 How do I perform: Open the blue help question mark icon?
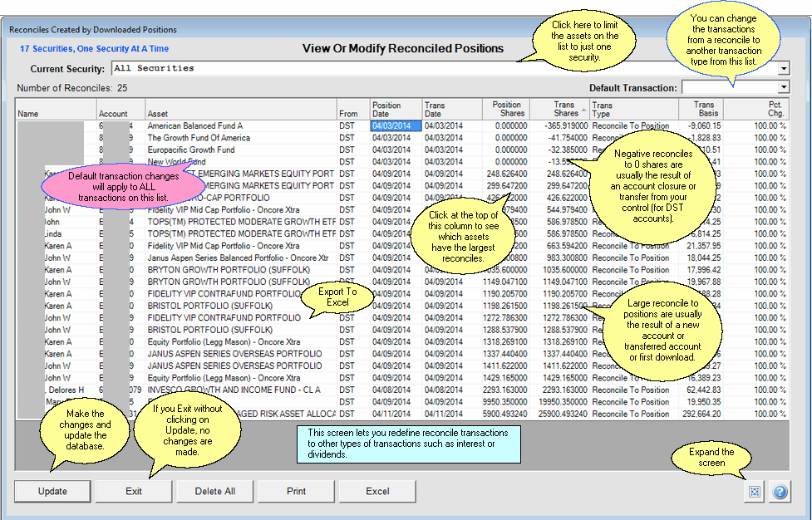click(780, 492)
